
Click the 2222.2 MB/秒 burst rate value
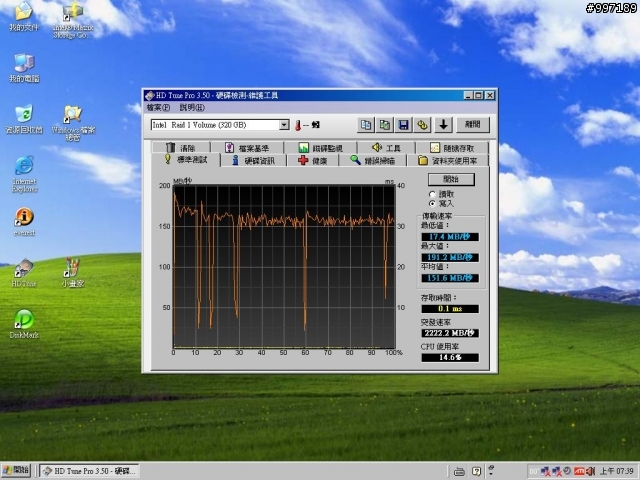[450, 333]
